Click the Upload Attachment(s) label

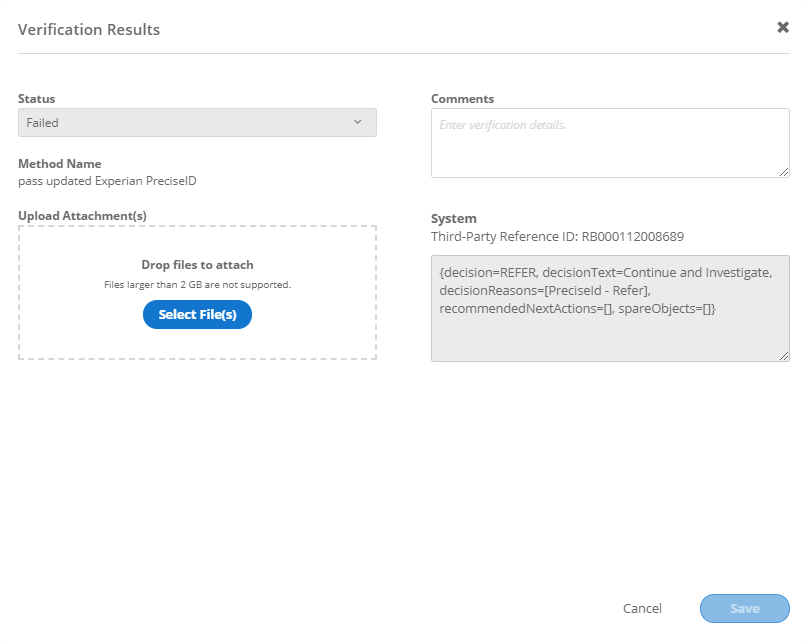point(83,215)
